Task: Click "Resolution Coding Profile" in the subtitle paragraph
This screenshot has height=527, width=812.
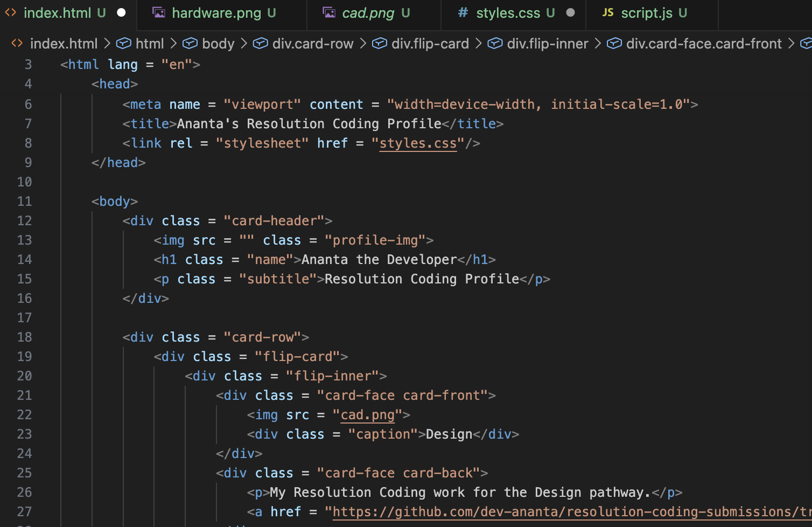Action: [x=422, y=279]
